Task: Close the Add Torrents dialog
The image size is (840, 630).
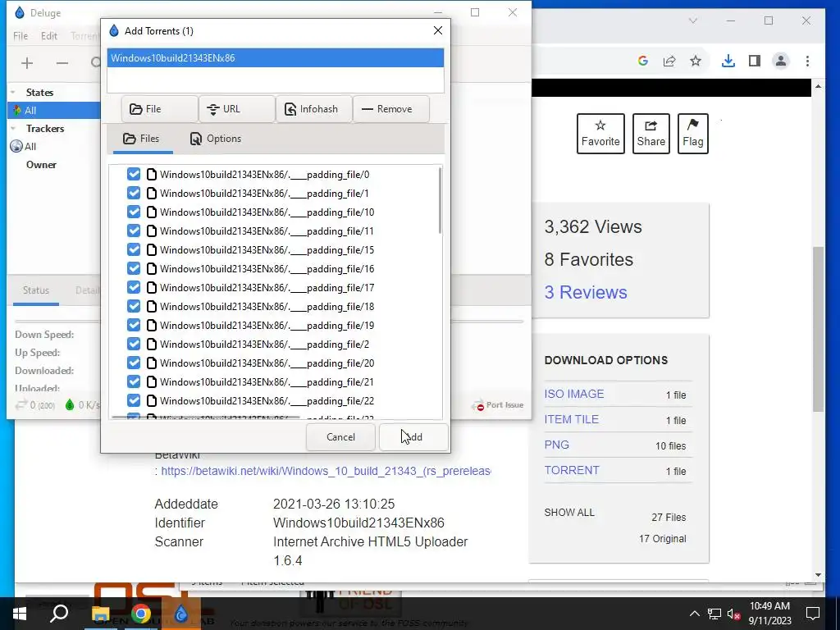Action: 438,30
